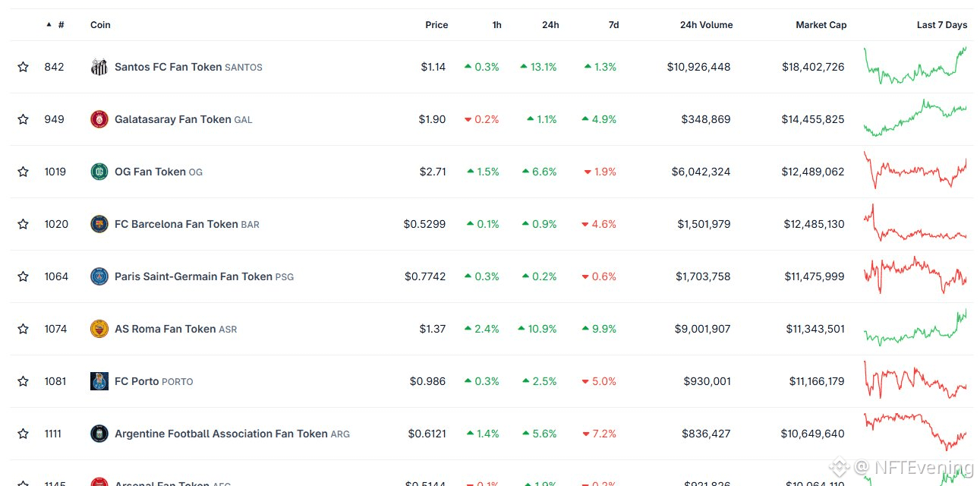Viewport: 980px width, 486px height.
Task: View FC Porto 7-day sparkline chart
Action: [915, 380]
